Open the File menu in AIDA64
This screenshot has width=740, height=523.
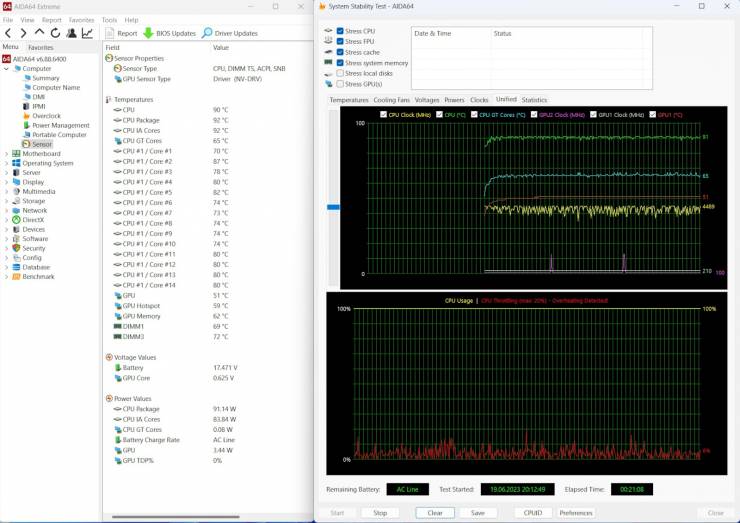(x=8, y=20)
